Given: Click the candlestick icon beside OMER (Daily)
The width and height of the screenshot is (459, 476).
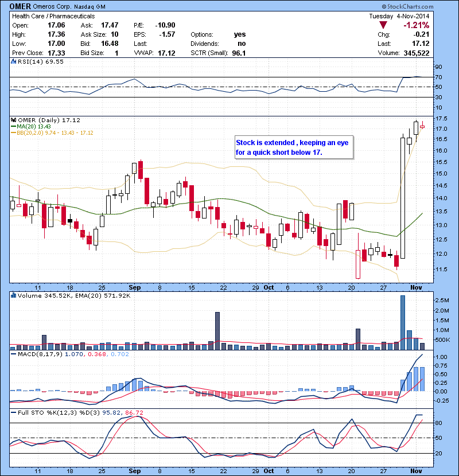Looking at the screenshot, I should (x=14, y=120).
